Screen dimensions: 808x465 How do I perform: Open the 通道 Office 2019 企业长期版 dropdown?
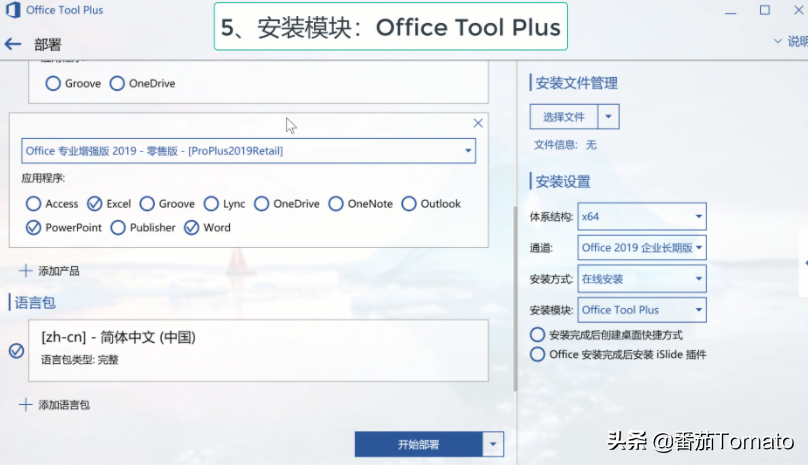point(642,247)
